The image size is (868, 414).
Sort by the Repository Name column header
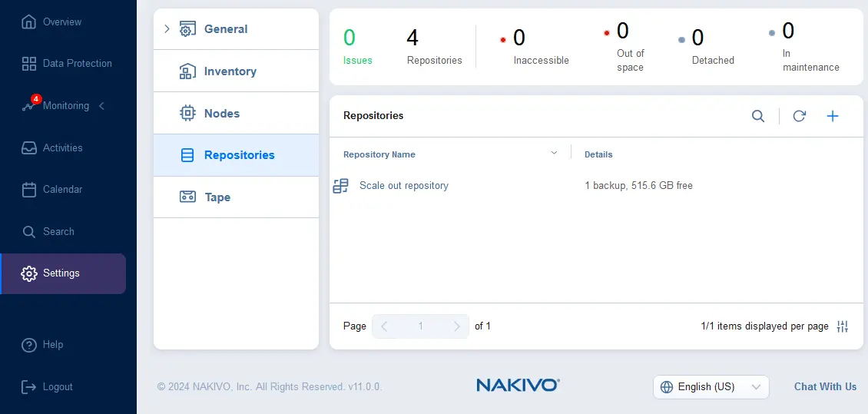[379, 154]
